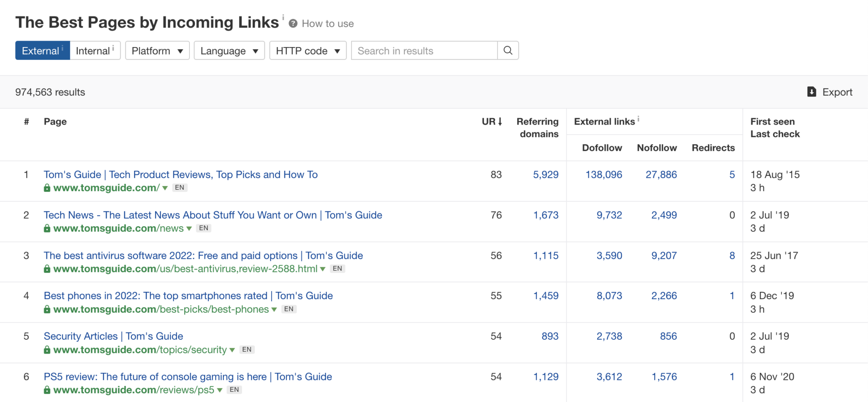Open the topics/security URL
The height and width of the screenshot is (402, 868).
[x=140, y=350]
